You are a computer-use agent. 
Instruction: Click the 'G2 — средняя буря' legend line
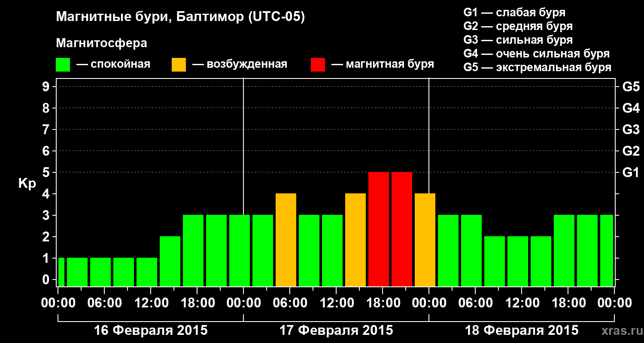[518, 26]
